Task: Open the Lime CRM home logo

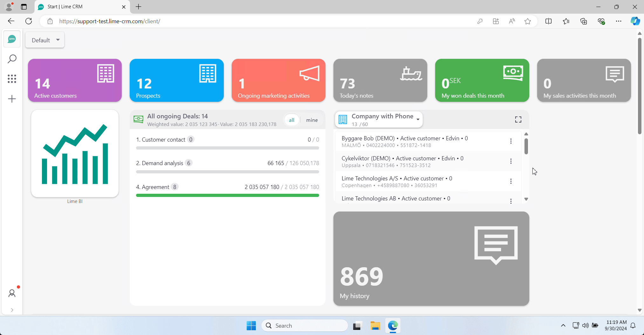Action: click(12, 39)
